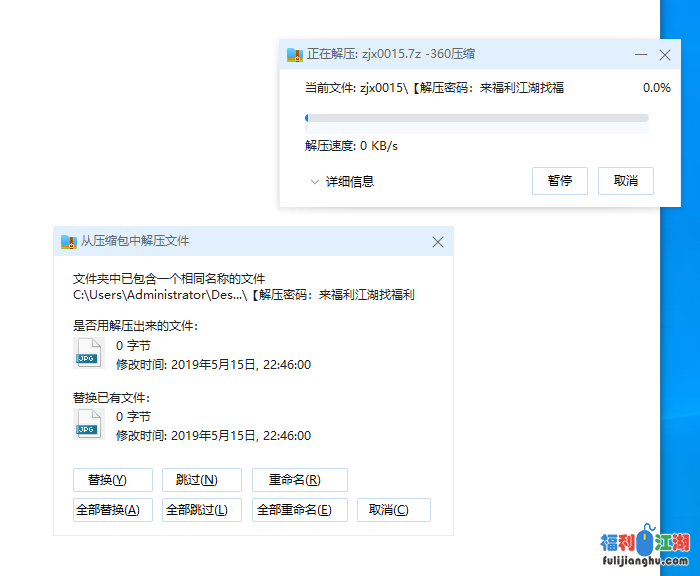
Task: Click the extraction progress bar
Action: pos(476,118)
